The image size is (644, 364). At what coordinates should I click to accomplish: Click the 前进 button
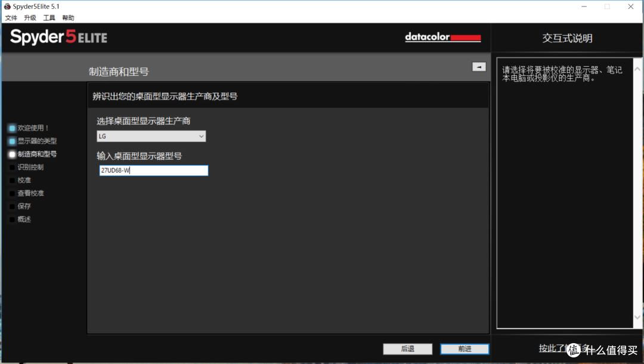tap(465, 349)
